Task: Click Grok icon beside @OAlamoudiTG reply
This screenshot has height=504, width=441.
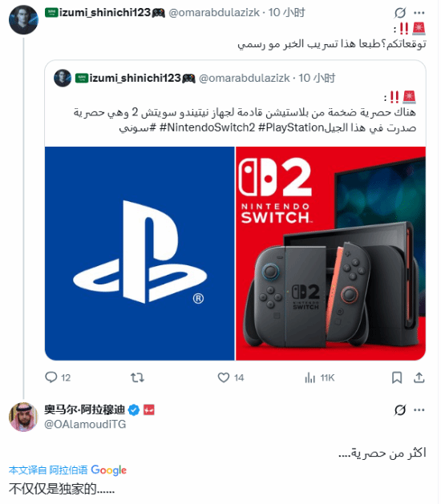Action: (x=400, y=409)
